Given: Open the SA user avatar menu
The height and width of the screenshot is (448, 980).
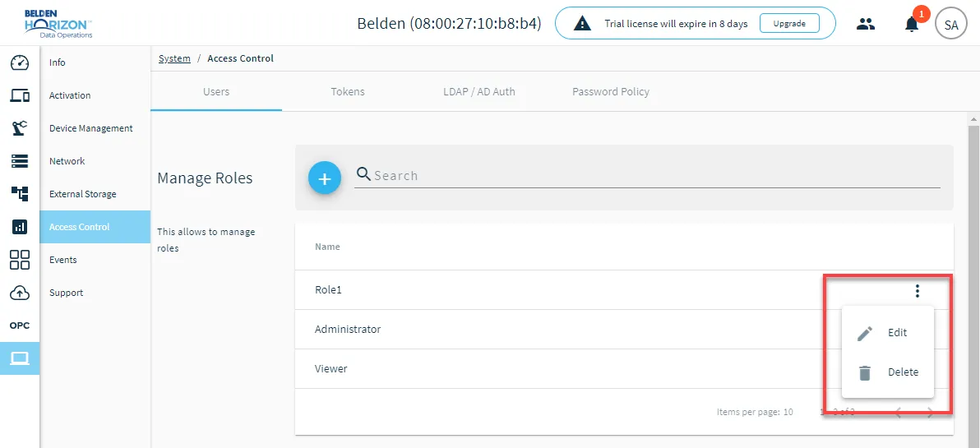Looking at the screenshot, I should (950, 25).
